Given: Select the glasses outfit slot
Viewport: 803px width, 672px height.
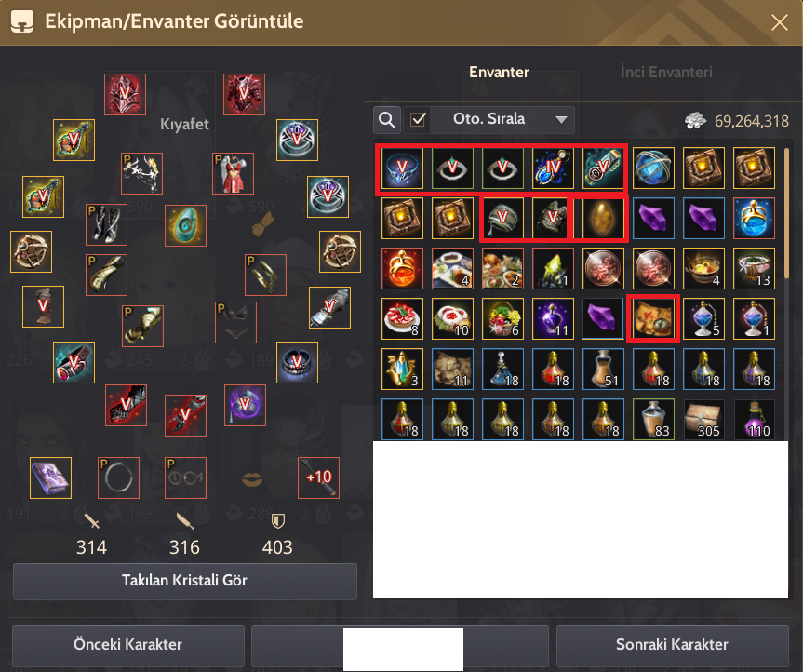Looking at the screenshot, I should [x=185, y=477].
